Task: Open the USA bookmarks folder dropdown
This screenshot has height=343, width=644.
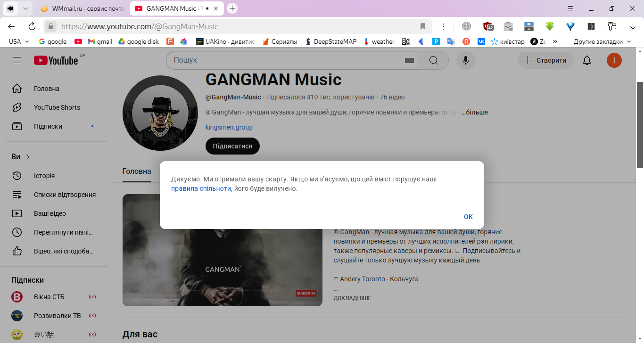Action: pyautogui.click(x=19, y=41)
